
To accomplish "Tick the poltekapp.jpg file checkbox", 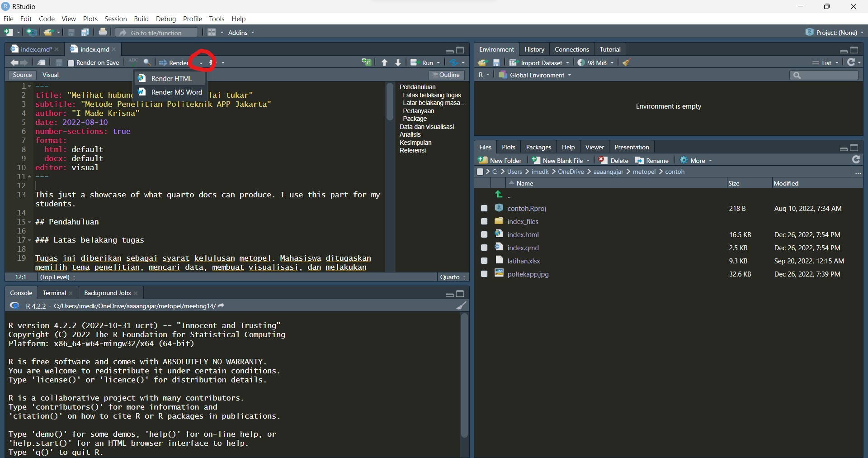I will [484, 274].
